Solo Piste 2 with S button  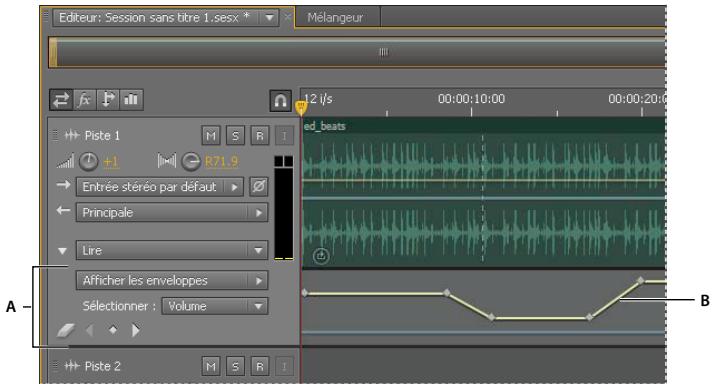coord(235,366)
